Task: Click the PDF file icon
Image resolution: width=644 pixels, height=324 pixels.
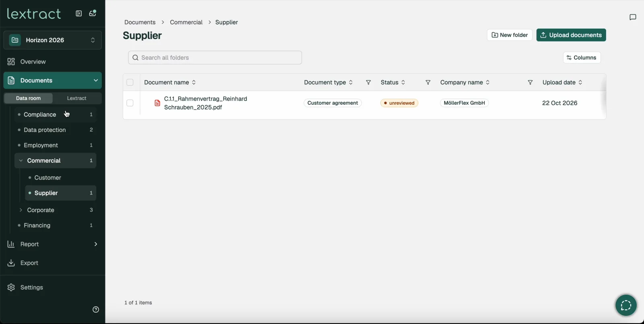Action: point(157,103)
